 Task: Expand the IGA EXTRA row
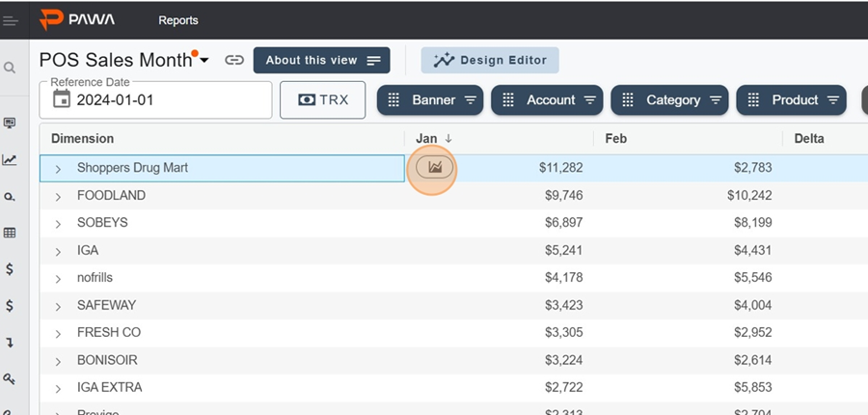coord(58,388)
